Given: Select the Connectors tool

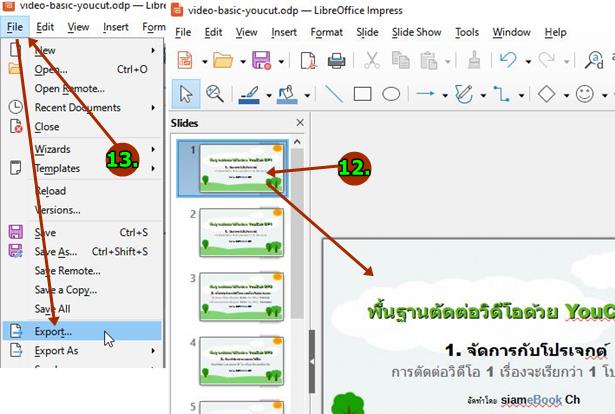Looking at the screenshot, I should 502,94.
